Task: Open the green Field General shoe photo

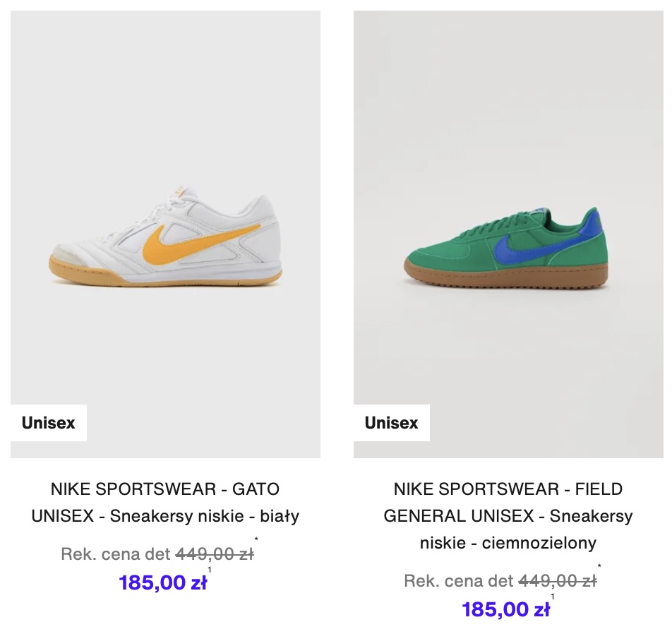Action: pos(508,234)
